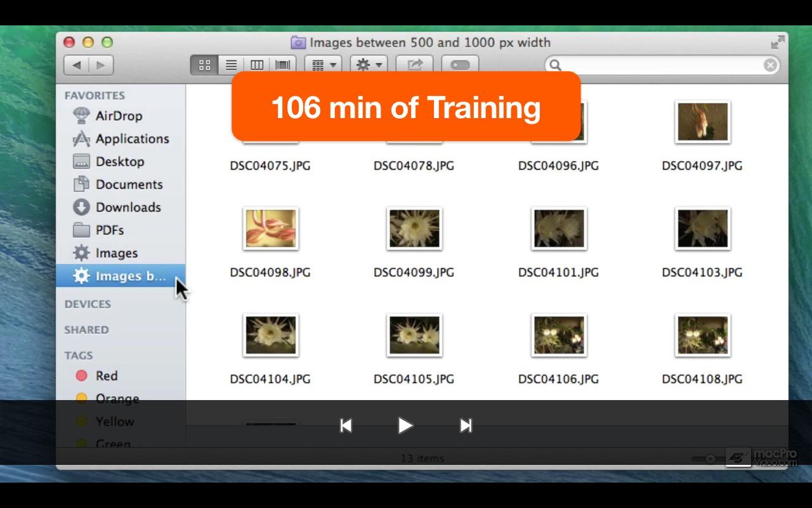Image resolution: width=812 pixels, height=508 pixels.
Task: Select thumbnail of DSC04099.JPG
Action: (414, 229)
